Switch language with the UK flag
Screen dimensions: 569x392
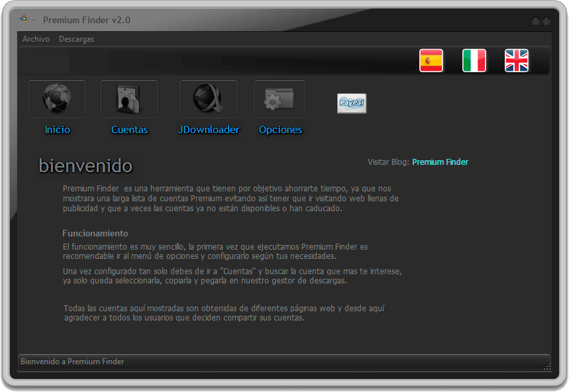click(x=517, y=60)
